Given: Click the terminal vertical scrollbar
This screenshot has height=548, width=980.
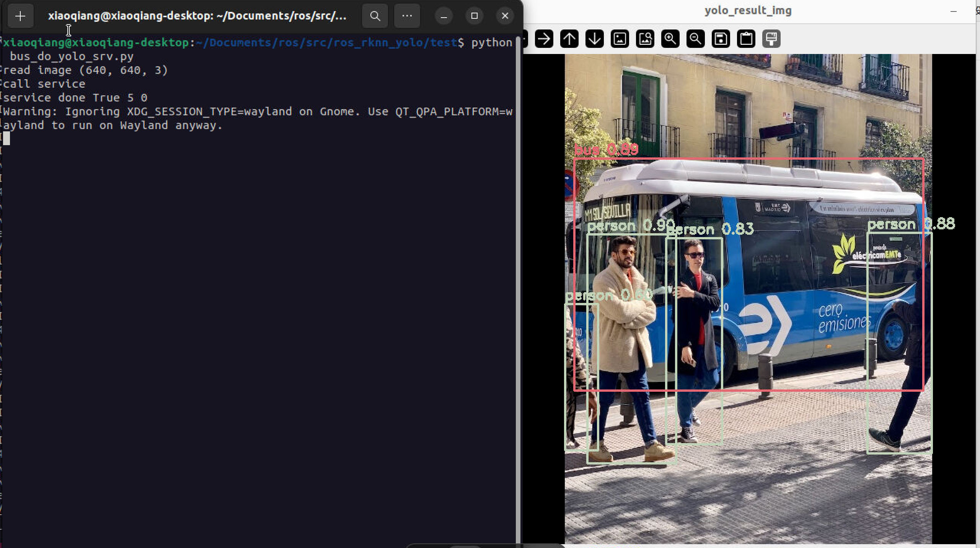Looking at the screenshot, I should pos(519,268).
